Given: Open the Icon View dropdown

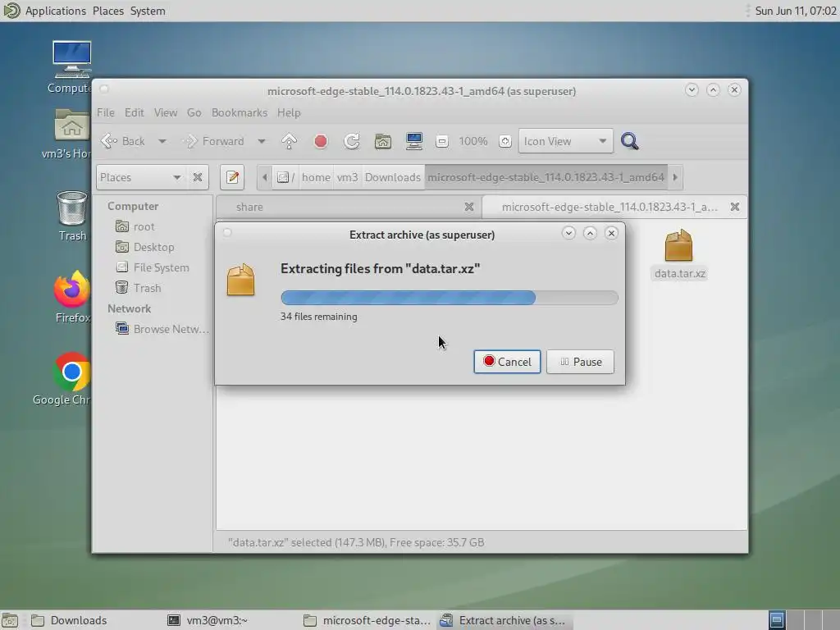Looking at the screenshot, I should [565, 141].
